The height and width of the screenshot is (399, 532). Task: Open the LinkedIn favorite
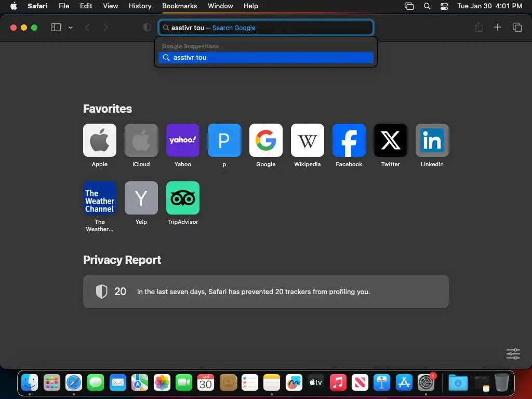(x=432, y=140)
